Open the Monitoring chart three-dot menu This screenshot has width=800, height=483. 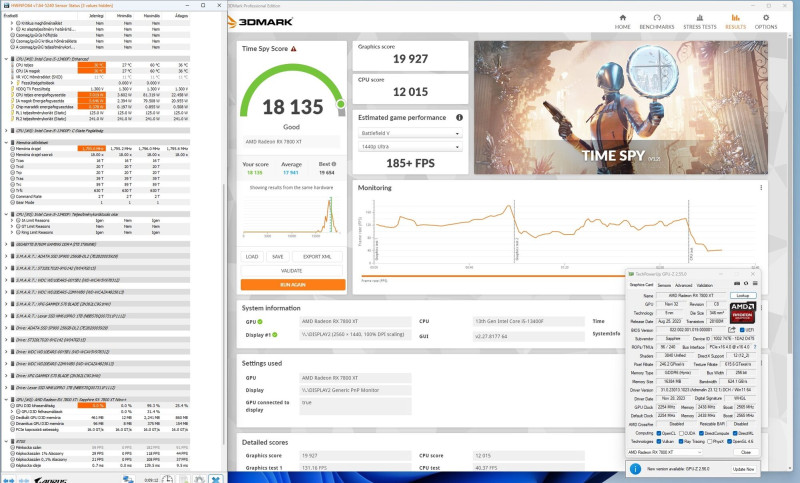[x=761, y=188]
